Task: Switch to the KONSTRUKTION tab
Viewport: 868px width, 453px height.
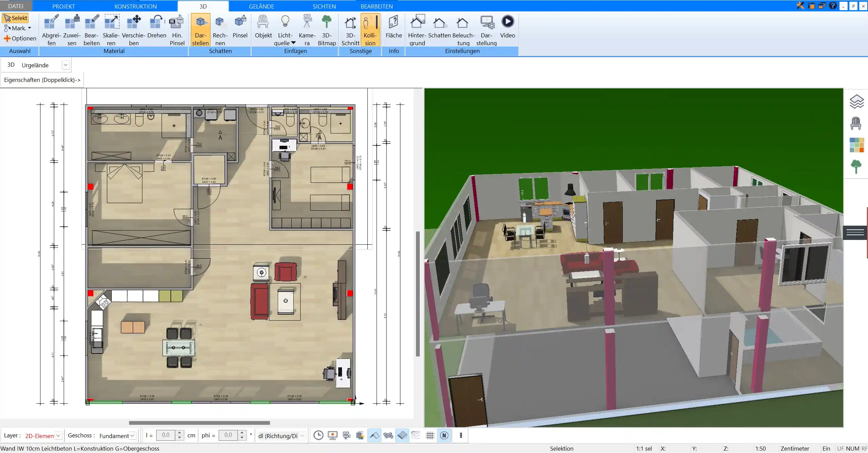Action: click(x=135, y=6)
